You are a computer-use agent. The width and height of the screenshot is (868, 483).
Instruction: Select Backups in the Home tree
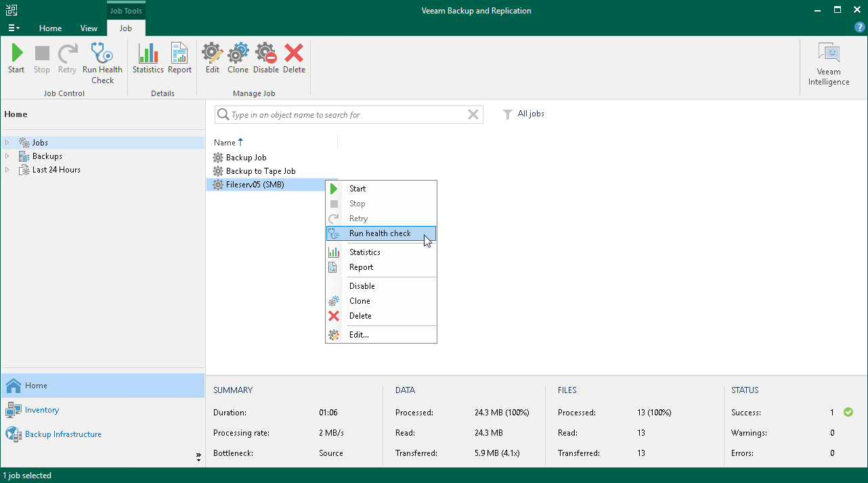tap(47, 156)
